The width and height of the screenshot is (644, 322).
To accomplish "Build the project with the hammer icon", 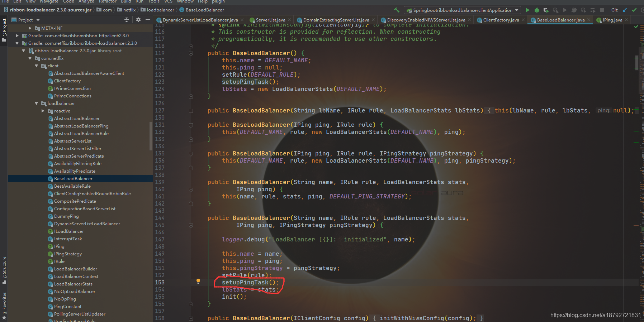I will coord(397,10).
